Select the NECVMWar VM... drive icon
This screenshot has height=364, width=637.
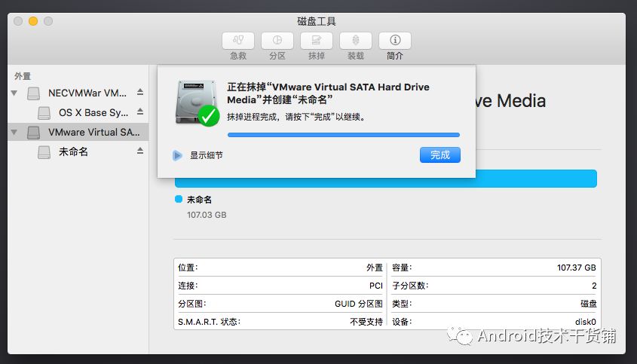tap(33, 93)
